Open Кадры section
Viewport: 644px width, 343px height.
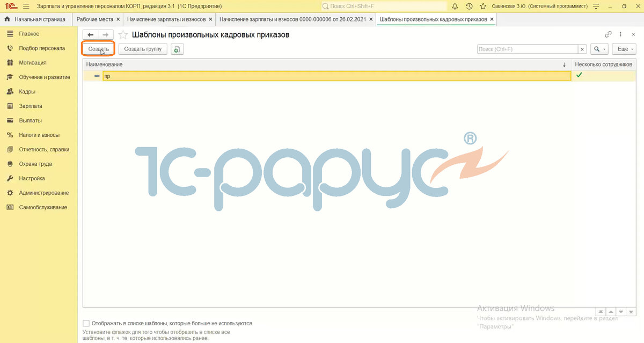[27, 91]
